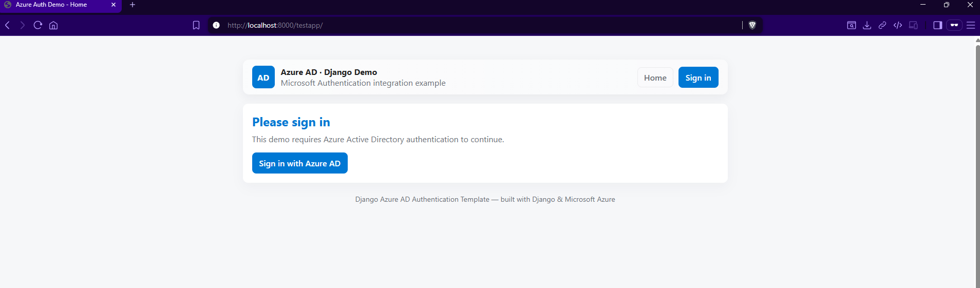
Task: Open developer tools code icon
Action: 898,25
